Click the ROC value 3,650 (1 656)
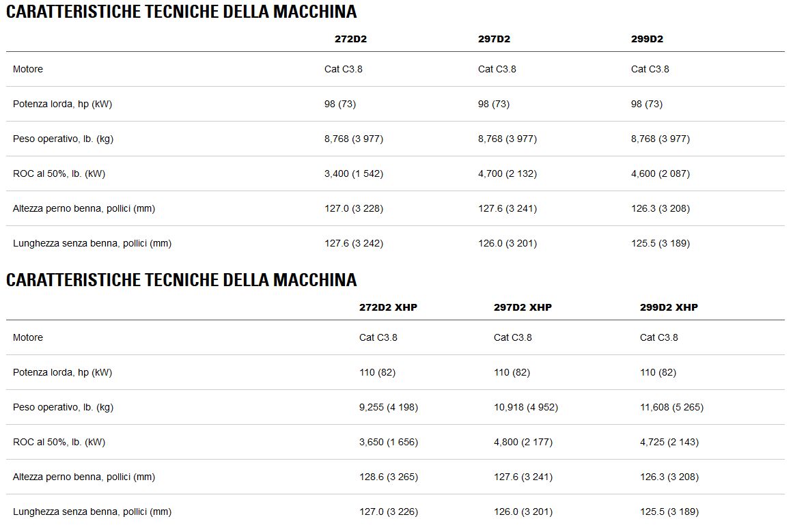The height and width of the screenshot is (532, 793). point(389,442)
